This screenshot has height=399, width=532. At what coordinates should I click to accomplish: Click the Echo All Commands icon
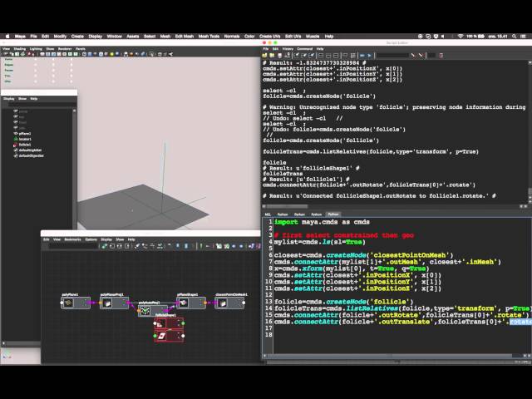coord(346,56)
